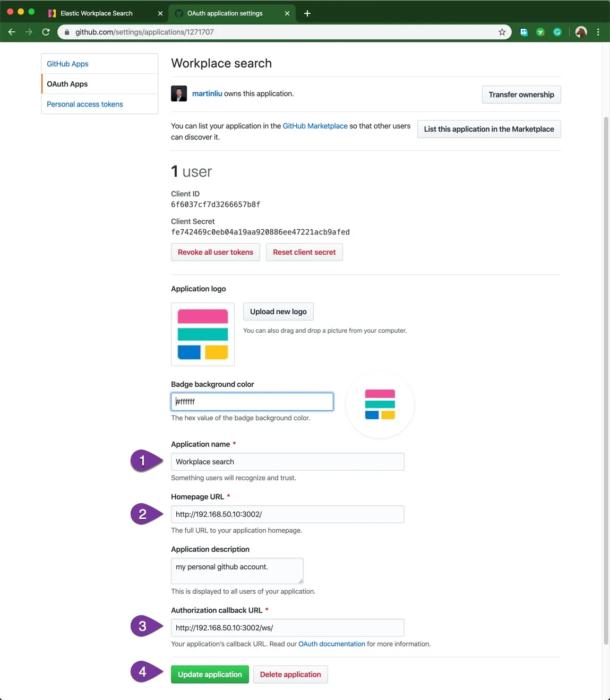This screenshot has width=610, height=700.
Task: Click the browser back arrow
Action: [x=12, y=32]
